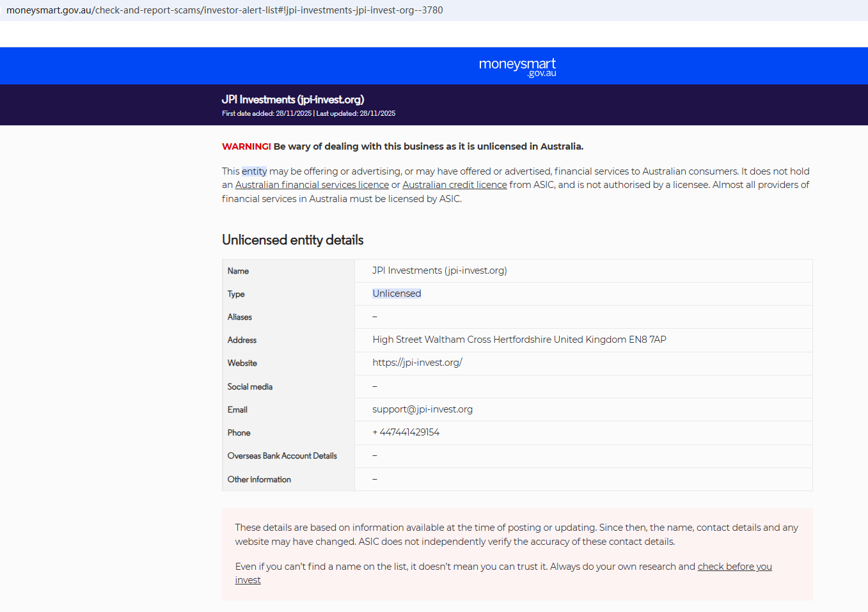Open the Australian credit licence link

454,185
